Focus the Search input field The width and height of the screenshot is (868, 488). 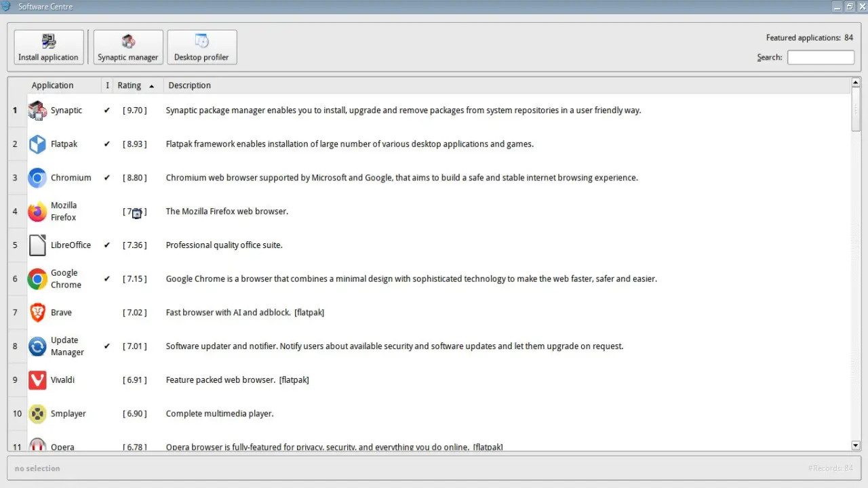[x=821, y=58]
